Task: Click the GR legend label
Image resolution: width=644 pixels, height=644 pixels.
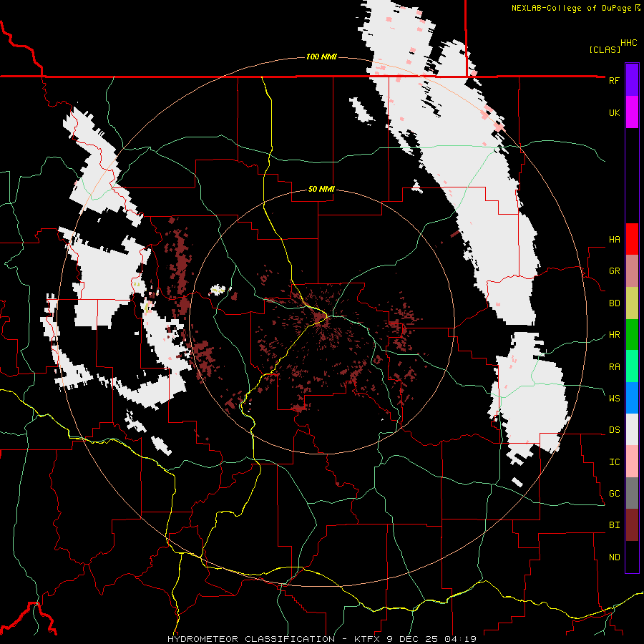Action: (614, 271)
